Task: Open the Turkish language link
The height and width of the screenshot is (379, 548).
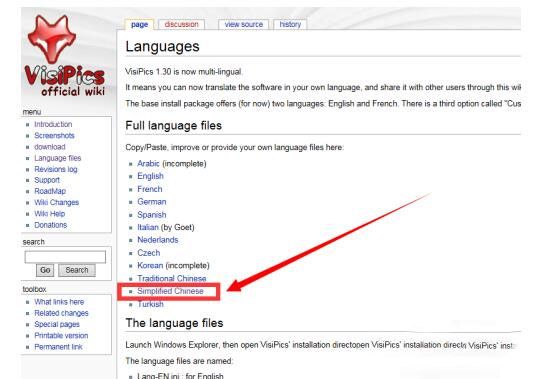Action: [150, 304]
